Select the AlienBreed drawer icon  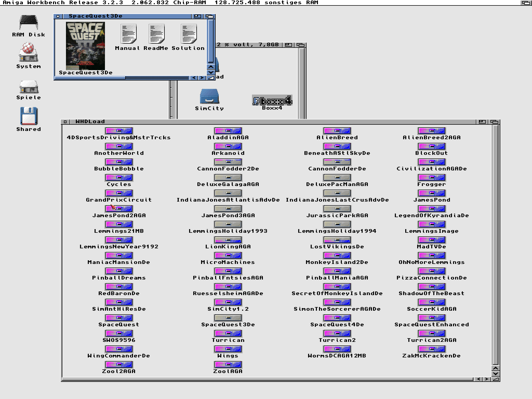pyautogui.click(x=337, y=131)
